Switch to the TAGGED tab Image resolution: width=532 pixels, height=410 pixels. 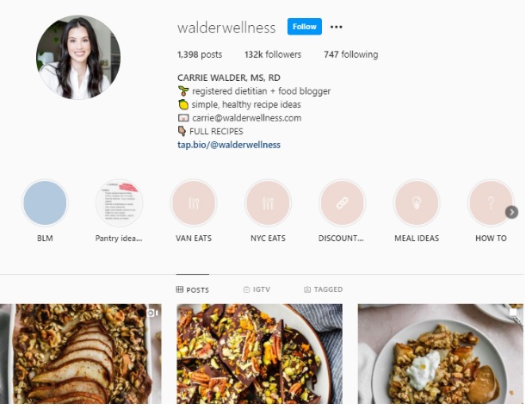click(324, 289)
